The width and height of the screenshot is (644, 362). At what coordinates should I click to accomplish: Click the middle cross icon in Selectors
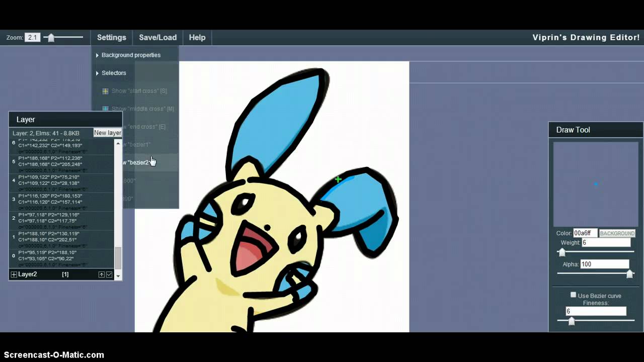coord(105,109)
